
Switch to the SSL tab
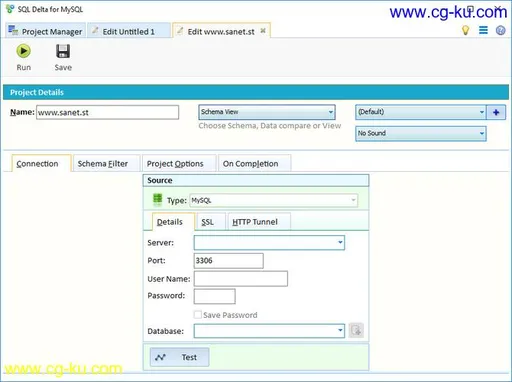(x=211, y=222)
